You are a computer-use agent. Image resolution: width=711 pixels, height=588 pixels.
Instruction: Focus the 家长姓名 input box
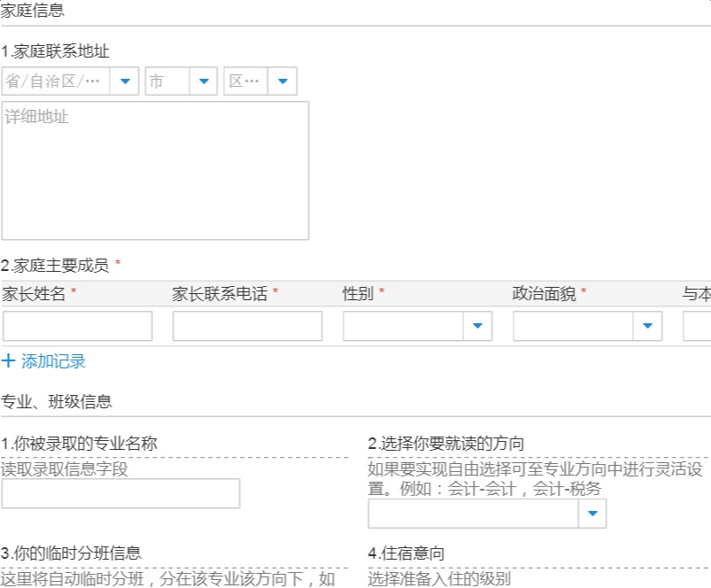tap(77, 326)
